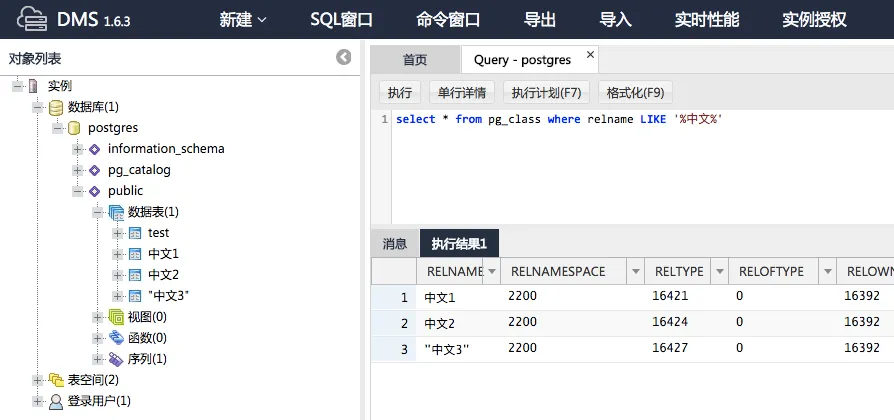Select result row number 1
The width and height of the screenshot is (894, 420).
tap(393, 297)
